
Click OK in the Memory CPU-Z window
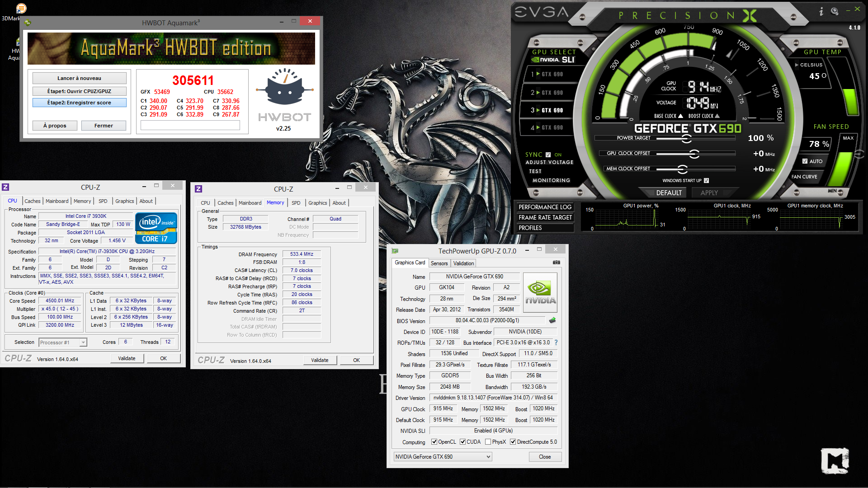(356, 360)
